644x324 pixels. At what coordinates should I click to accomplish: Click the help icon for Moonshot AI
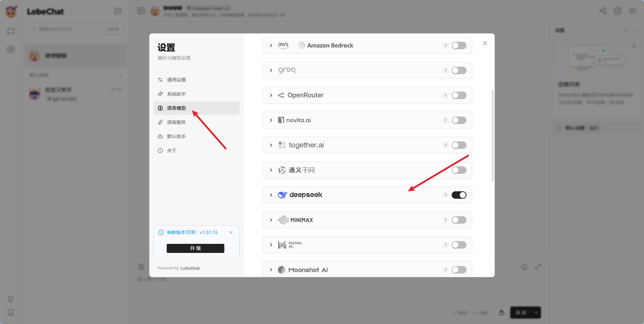[x=445, y=270]
